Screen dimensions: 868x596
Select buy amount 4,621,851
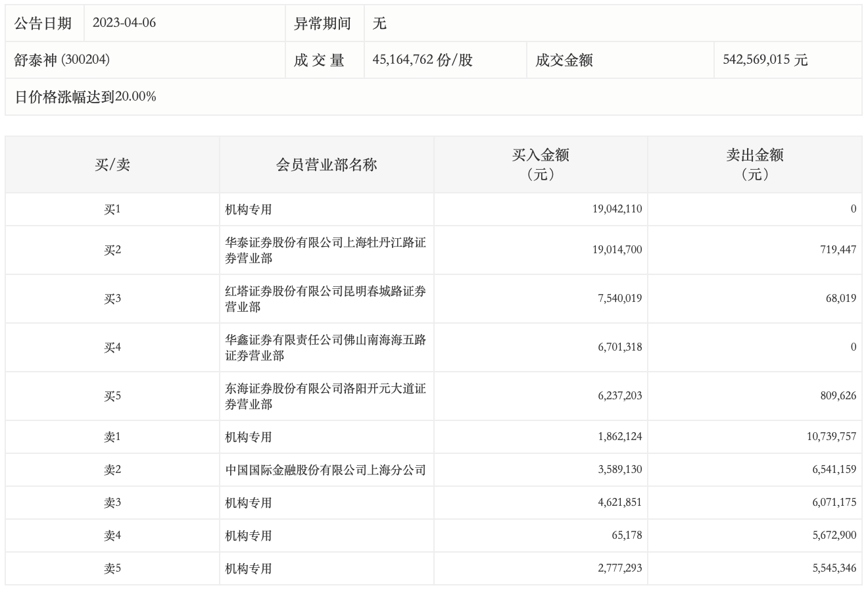click(x=620, y=503)
